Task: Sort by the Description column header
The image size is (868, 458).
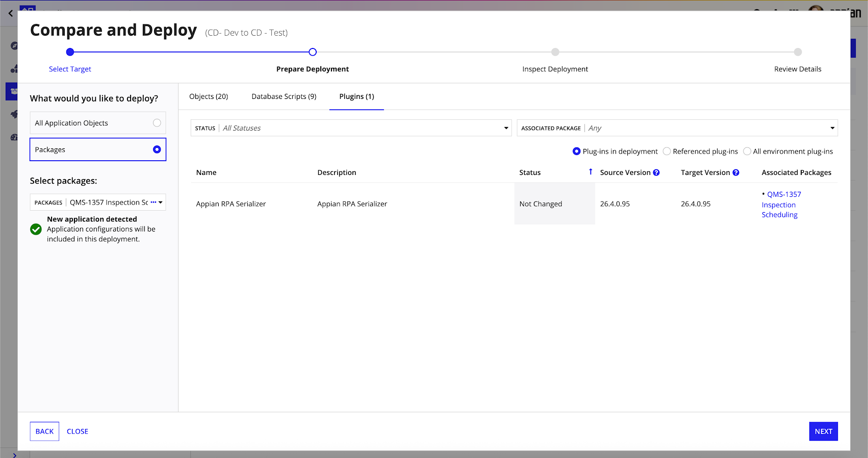Action: 337,173
